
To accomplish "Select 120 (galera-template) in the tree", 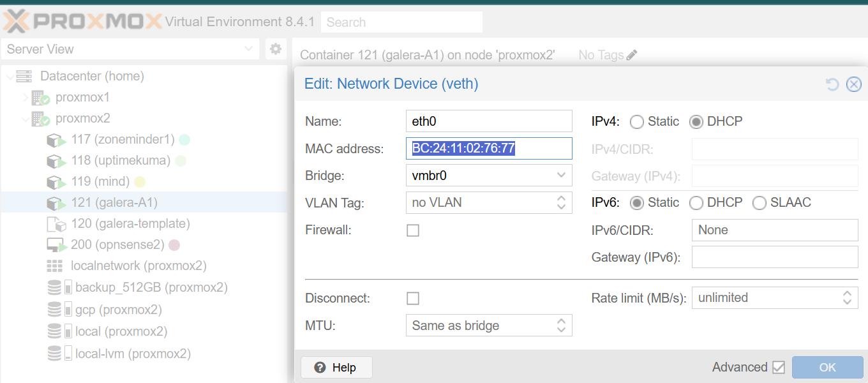I will tap(130, 224).
